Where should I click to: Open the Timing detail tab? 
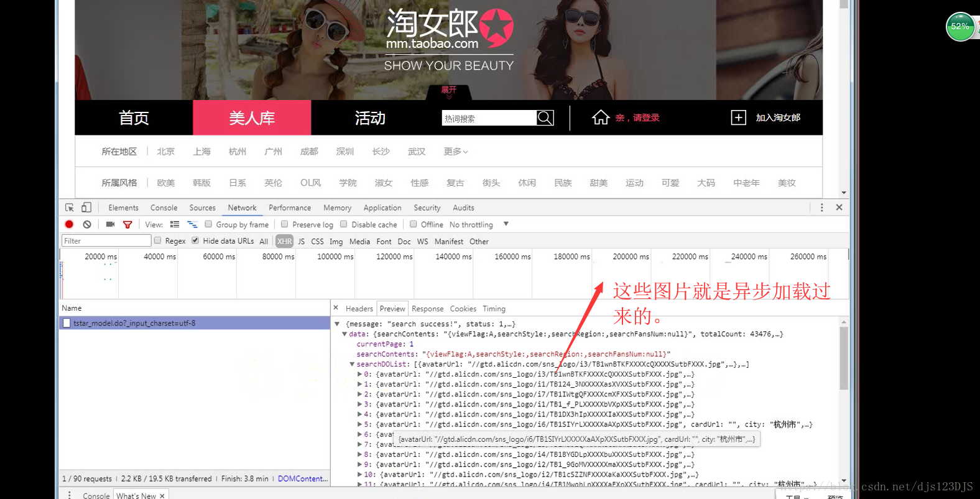494,308
